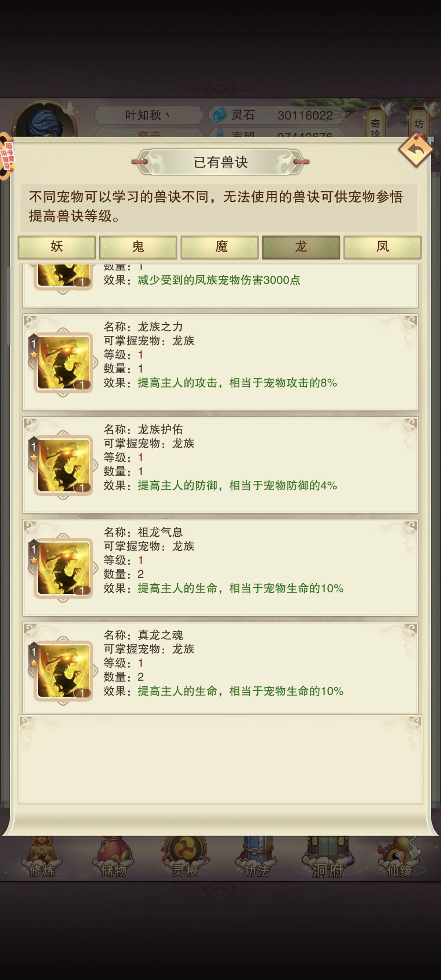The height and width of the screenshot is (980, 441).
Task: Open the 仙缘 bottom menu icon
Action: 399,857
